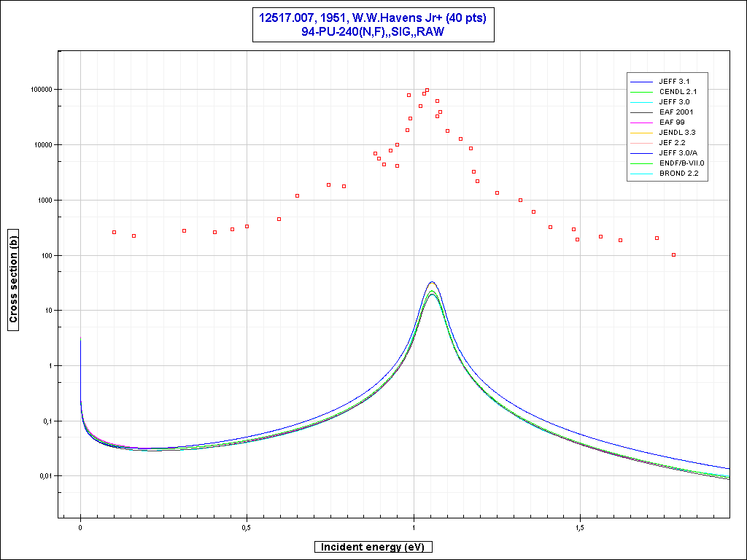
Task: Click the peak of the evaluated curves
Action: (x=432, y=283)
